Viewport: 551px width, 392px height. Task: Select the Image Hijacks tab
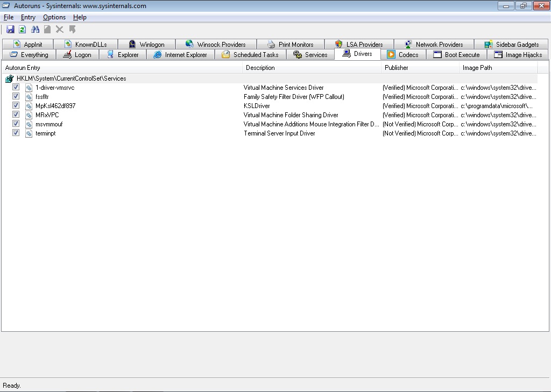coord(518,54)
